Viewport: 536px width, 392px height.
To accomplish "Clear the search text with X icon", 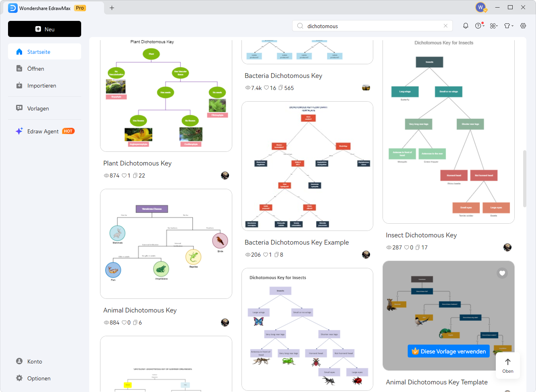I will tap(446, 26).
